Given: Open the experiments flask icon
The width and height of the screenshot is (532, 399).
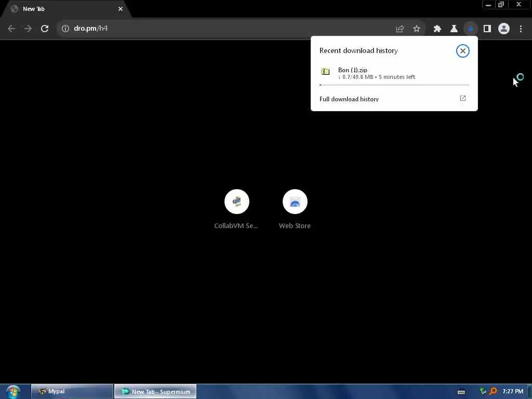Looking at the screenshot, I should (454, 29).
